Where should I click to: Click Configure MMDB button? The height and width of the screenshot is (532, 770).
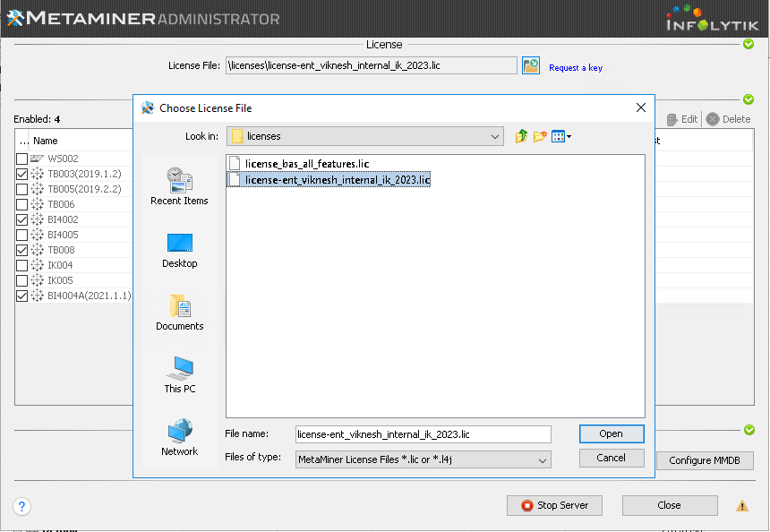pyautogui.click(x=705, y=460)
